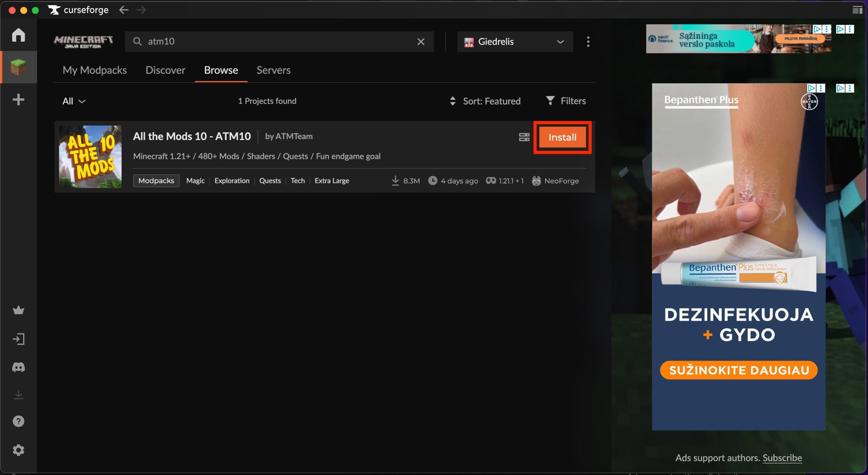Toggle the sidebar panel layout icon
This screenshot has height=475, width=868.
(x=857, y=10)
